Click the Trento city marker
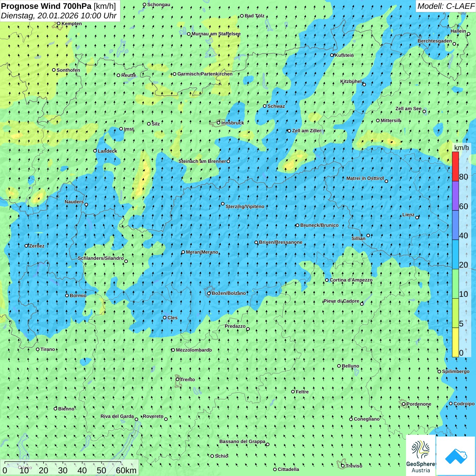Screen dimensions: 476x476 click(177, 379)
